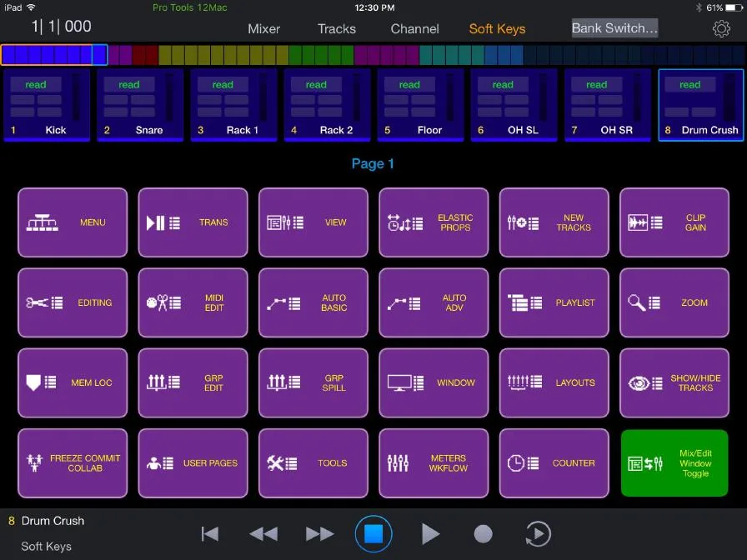Open the MENU soft key page
This screenshot has height=560, width=747.
point(73,222)
